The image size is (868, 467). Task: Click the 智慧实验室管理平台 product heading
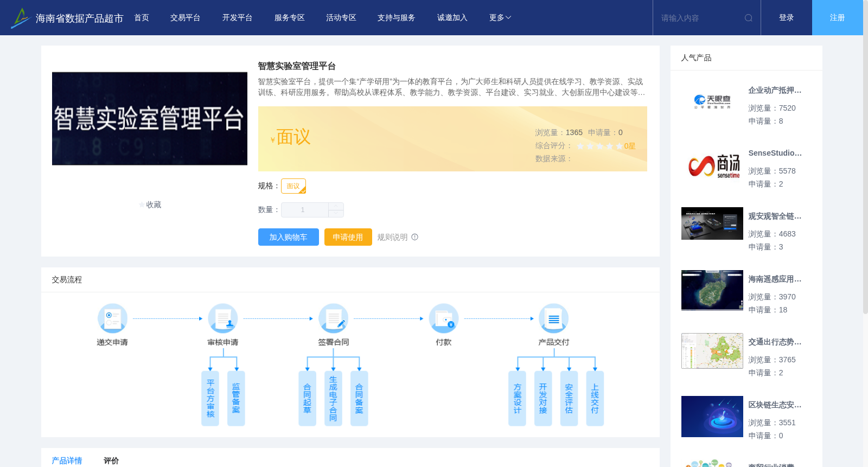click(x=297, y=66)
